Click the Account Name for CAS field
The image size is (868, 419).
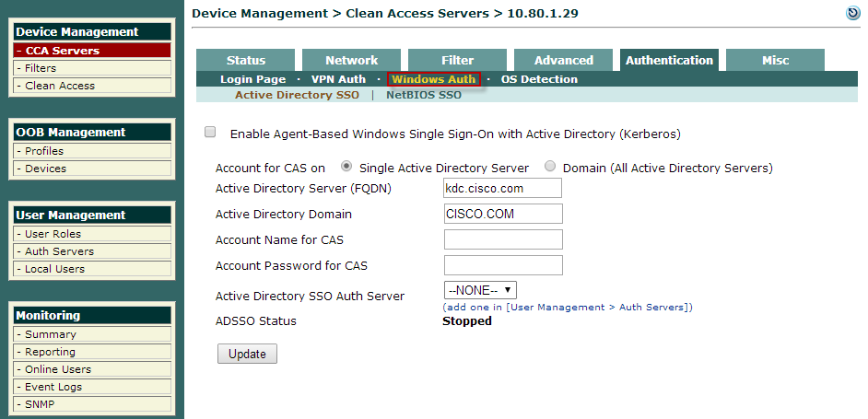503,239
